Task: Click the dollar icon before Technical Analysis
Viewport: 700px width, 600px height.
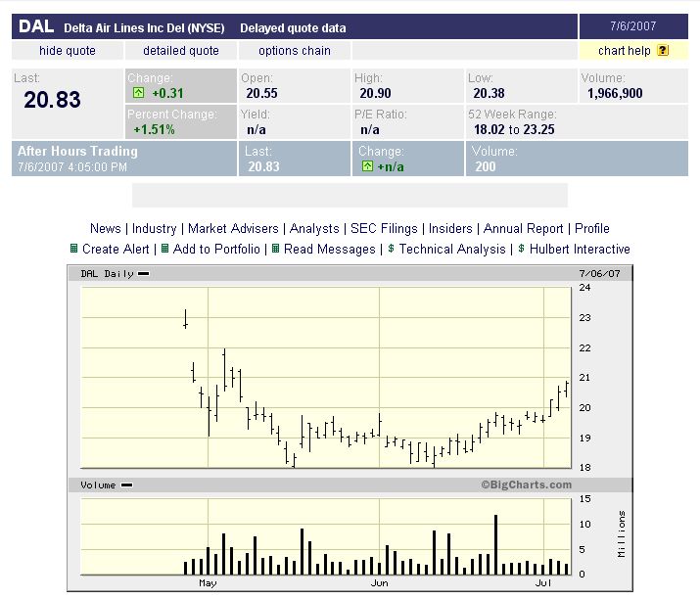Action: (x=391, y=249)
